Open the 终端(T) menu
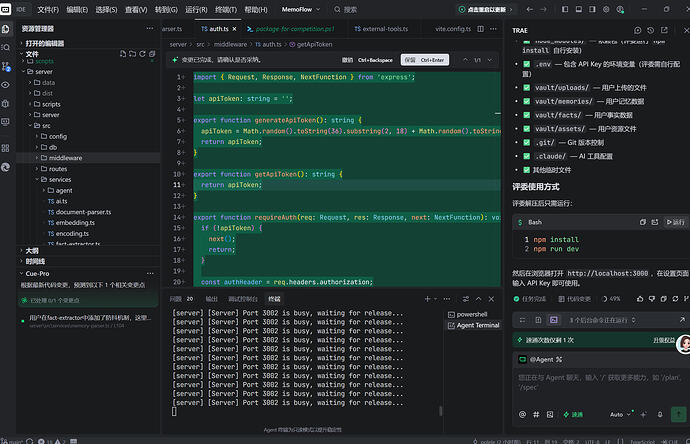690x444 pixels. (226, 9)
